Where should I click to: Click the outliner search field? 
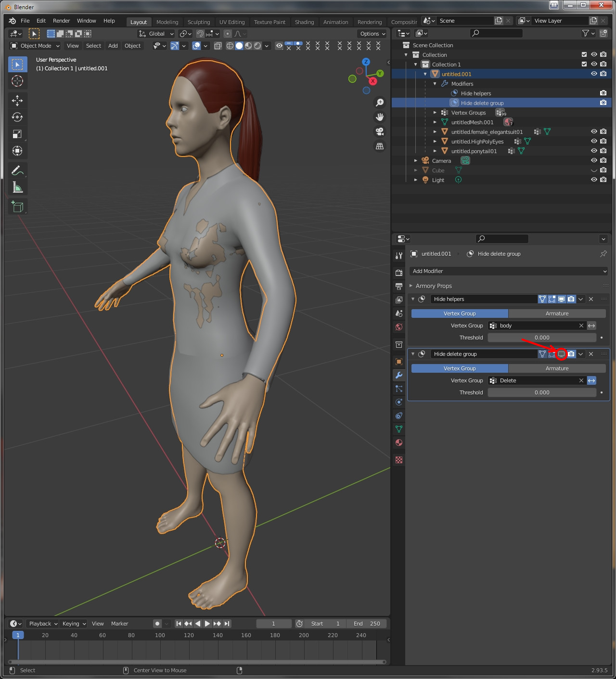pos(496,33)
